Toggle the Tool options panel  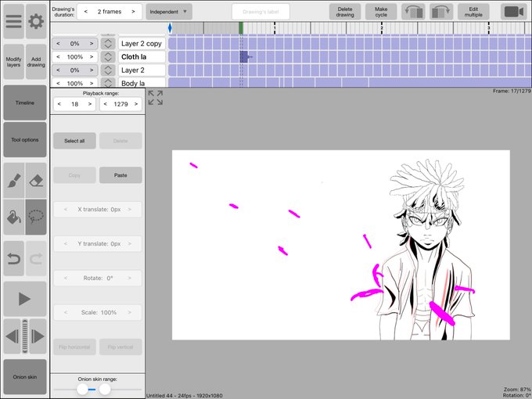[x=25, y=139]
